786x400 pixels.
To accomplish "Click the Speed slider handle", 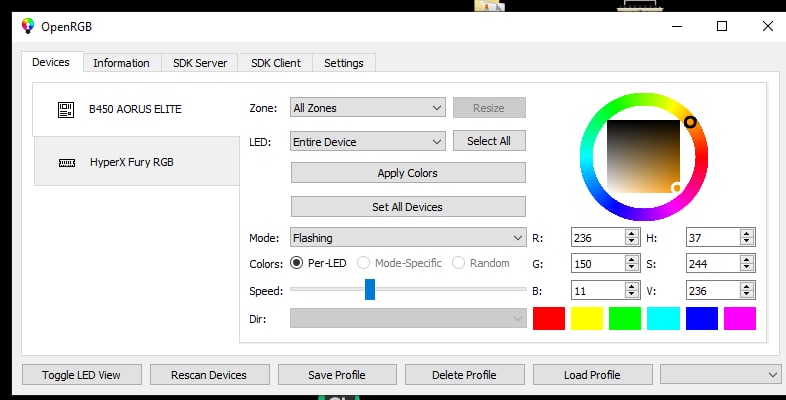I will [370, 290].
